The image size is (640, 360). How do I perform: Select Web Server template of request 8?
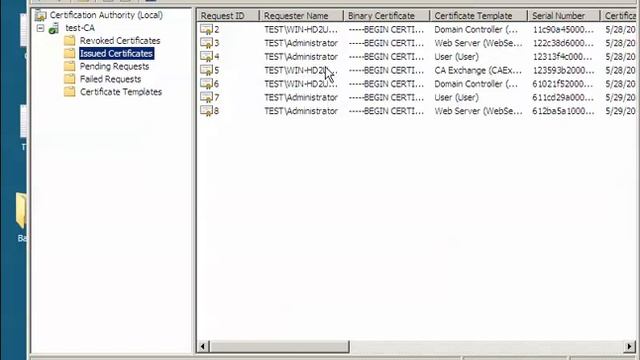tap(478, 111)
